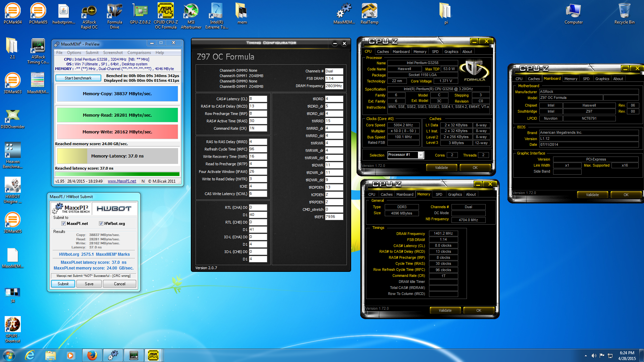Click the Windows Start button
Image resolution: width=644 pixels, height=362 pixels.
9,355
